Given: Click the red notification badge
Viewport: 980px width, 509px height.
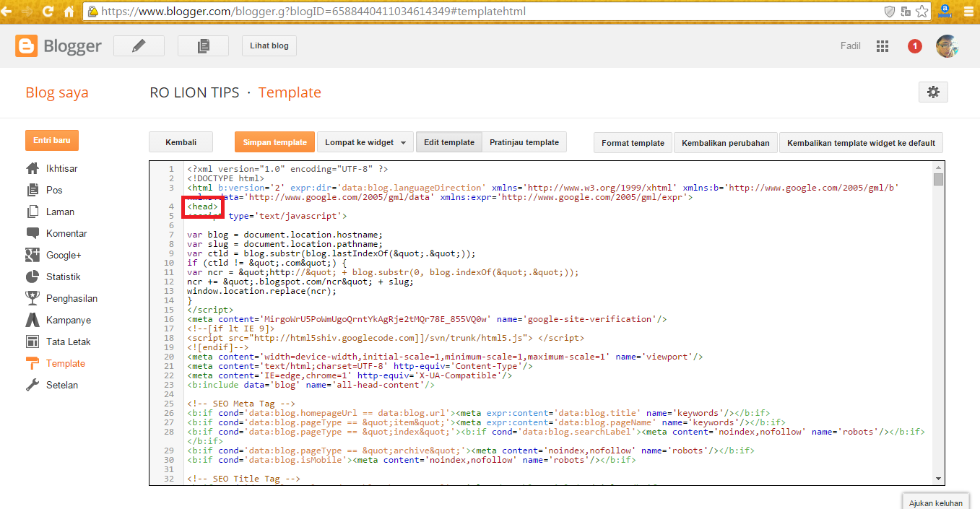Looking at the screenshot, I should 914,46.
